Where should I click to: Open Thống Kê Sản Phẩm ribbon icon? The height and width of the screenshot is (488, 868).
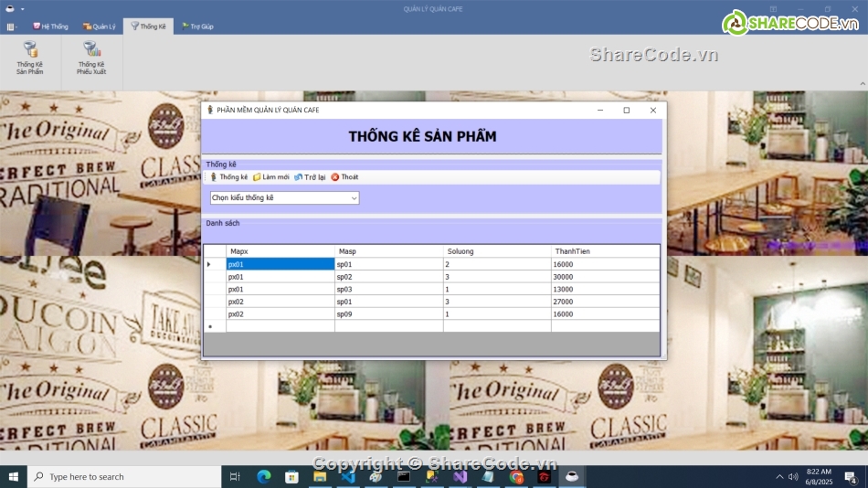(x=30, y=58)
